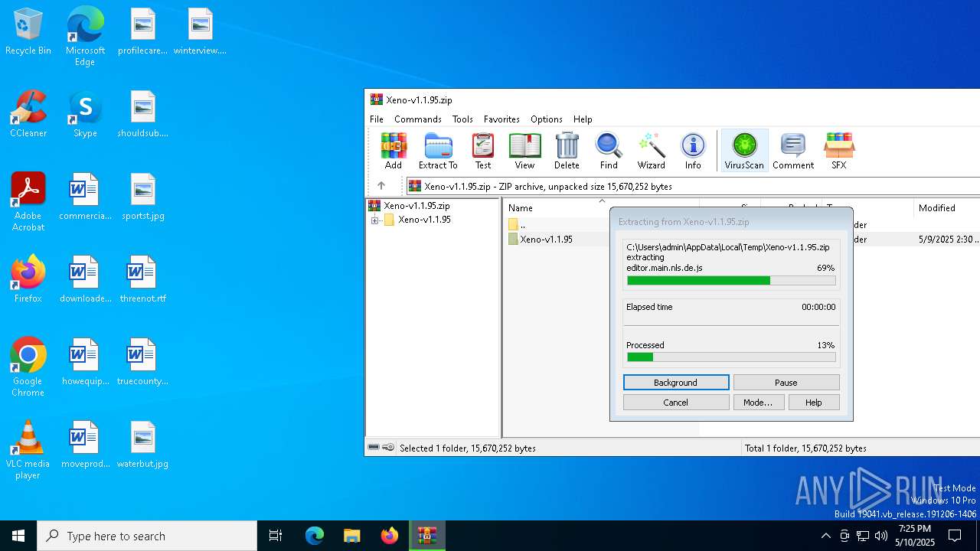980x551 pixels.
Task: Open Firefox desktop shortcut
Action: (28, 279)
